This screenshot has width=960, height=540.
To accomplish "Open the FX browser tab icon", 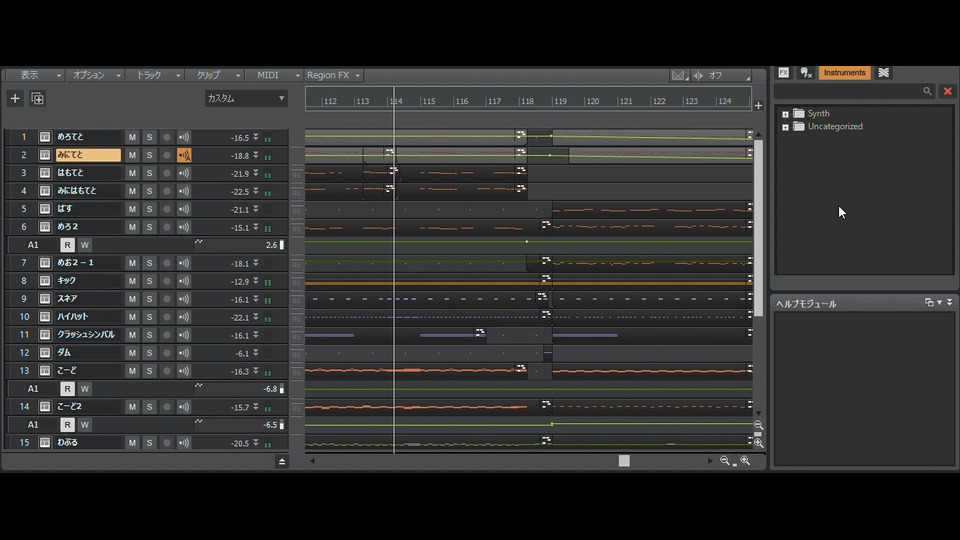I will pos(783,73).
